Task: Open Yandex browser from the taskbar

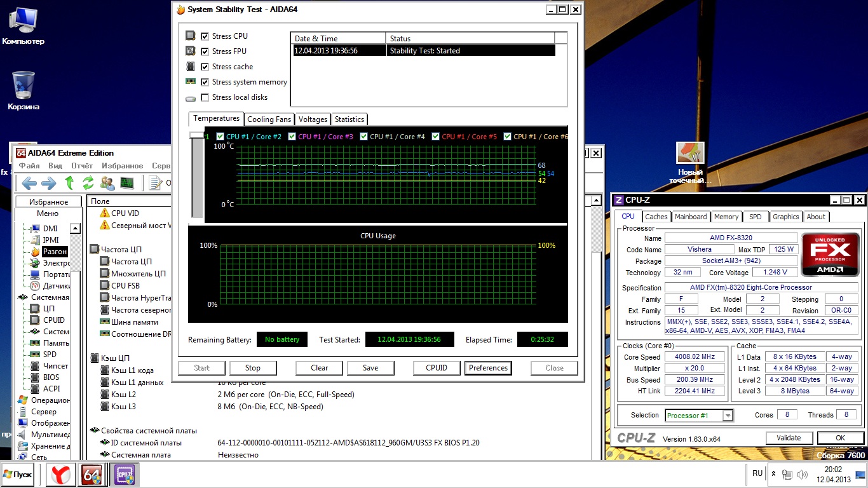Action: (61, 475)
